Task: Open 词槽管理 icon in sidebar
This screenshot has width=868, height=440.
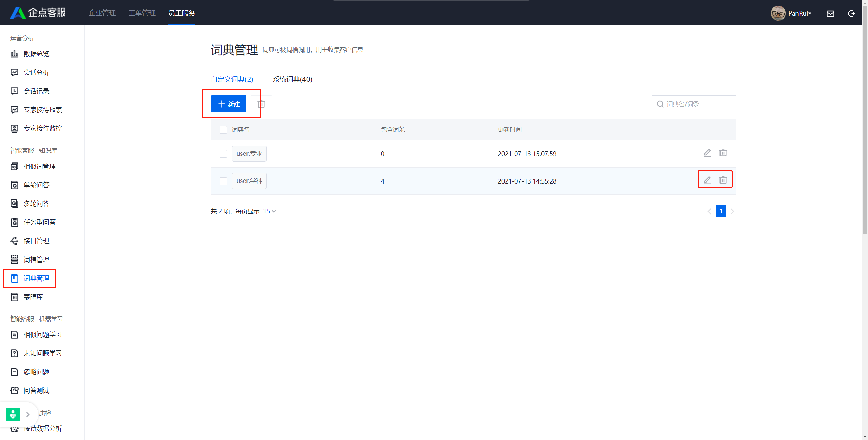Action: click(x=14, y=260)
